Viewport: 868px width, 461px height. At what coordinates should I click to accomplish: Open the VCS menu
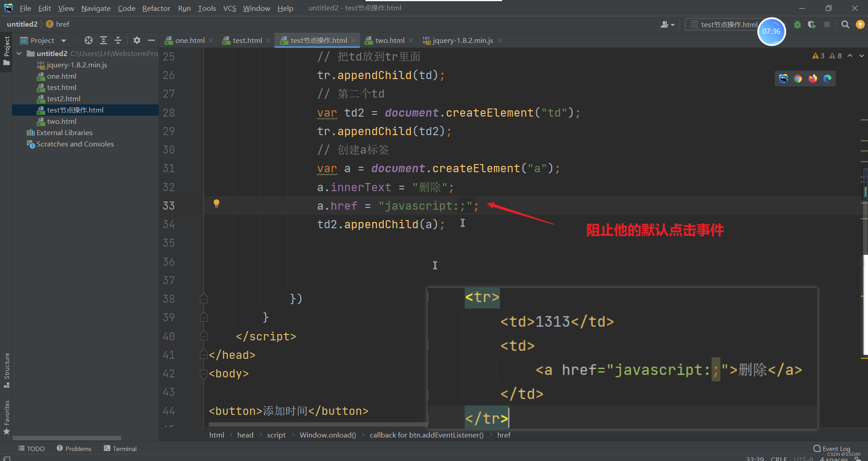[x=230, y=8]
